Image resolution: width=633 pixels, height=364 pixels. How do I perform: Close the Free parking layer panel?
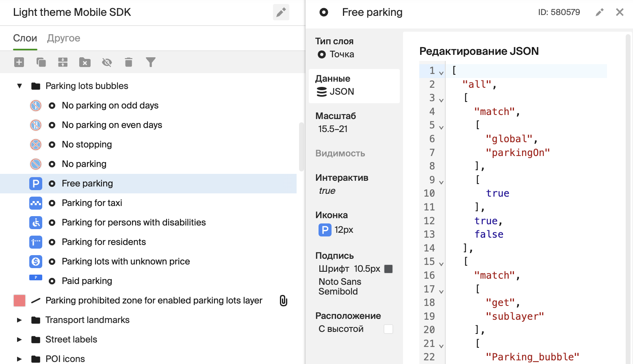tap(620, 12)
